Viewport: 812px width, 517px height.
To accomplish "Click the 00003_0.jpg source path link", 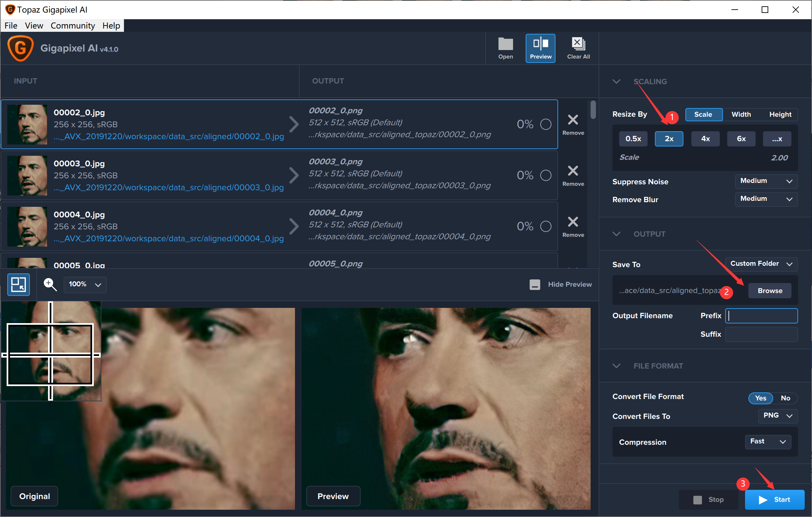I will [x=169, y=187].
